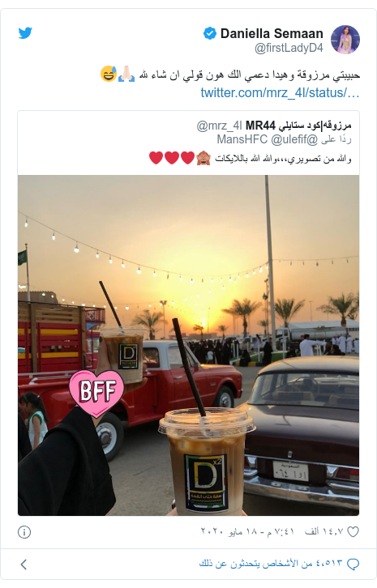The height and width of the screenshot is (588, 377).
Task: Click the heart like icon
Action: tap(353, 532)
